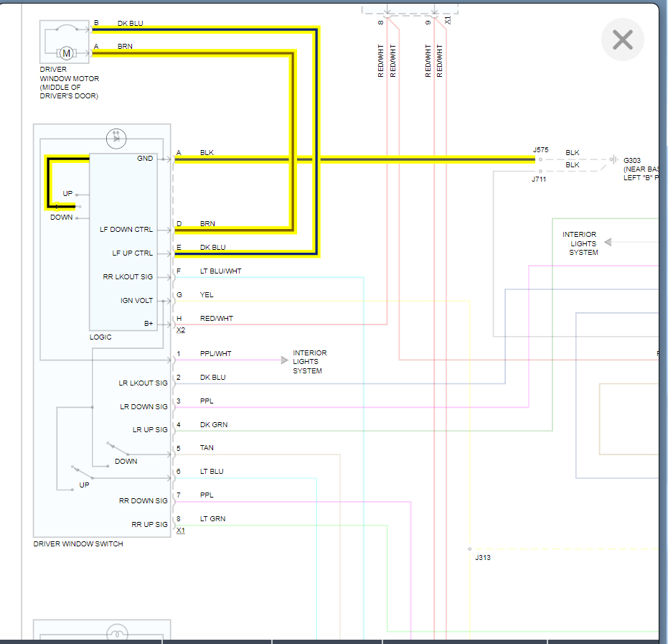Select the YEL wire label
The height and width of the screenshot is (644, 668).
coord(207,295)
